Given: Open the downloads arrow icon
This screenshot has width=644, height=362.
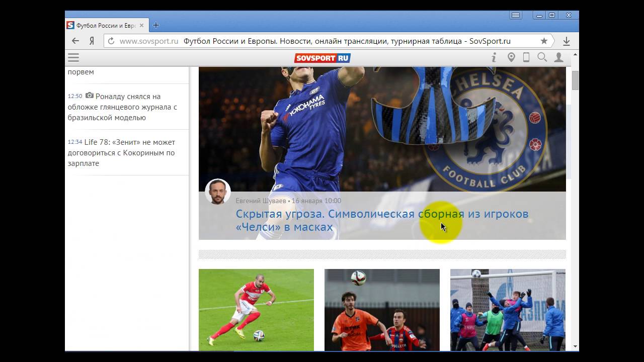Looking at the screenshot, I should pyautogui.click(x=567, y=41).
